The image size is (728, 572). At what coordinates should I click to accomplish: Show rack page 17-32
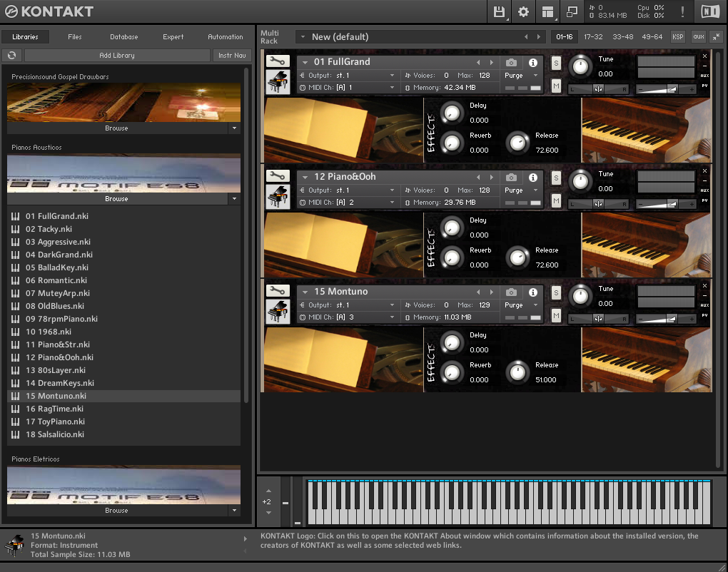(x=593, y=36)
